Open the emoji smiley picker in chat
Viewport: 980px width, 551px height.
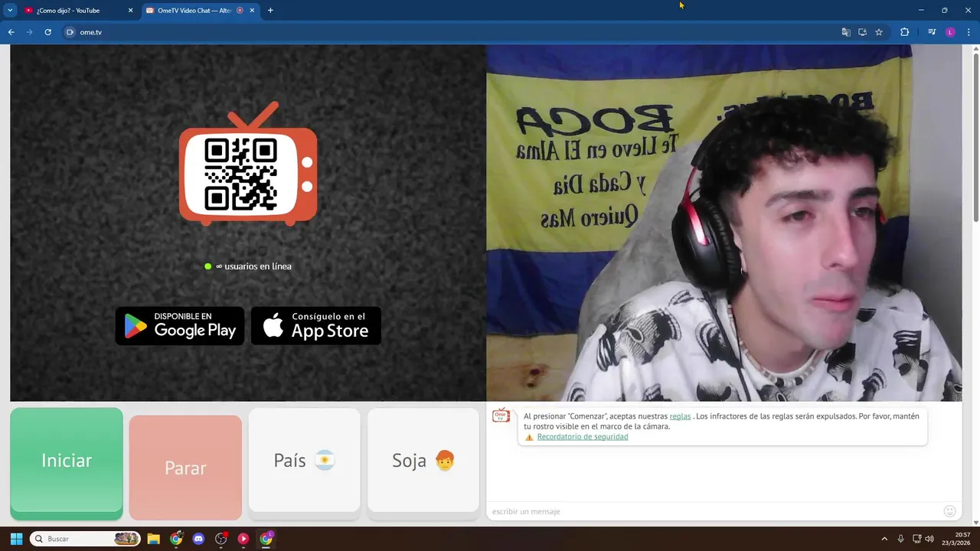click(949, 511)
